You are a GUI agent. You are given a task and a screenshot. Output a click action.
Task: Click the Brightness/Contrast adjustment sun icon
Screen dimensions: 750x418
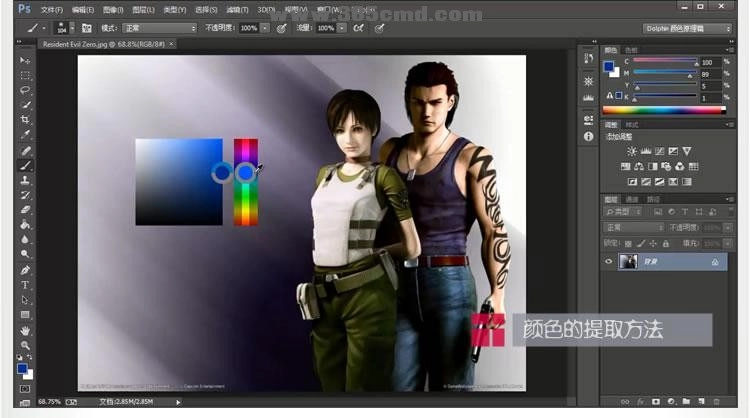(632, 152)
